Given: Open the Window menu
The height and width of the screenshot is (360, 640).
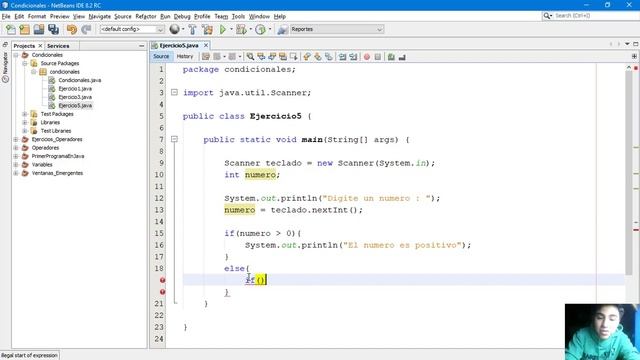Looking at the screenshot, I should (259, 16).
